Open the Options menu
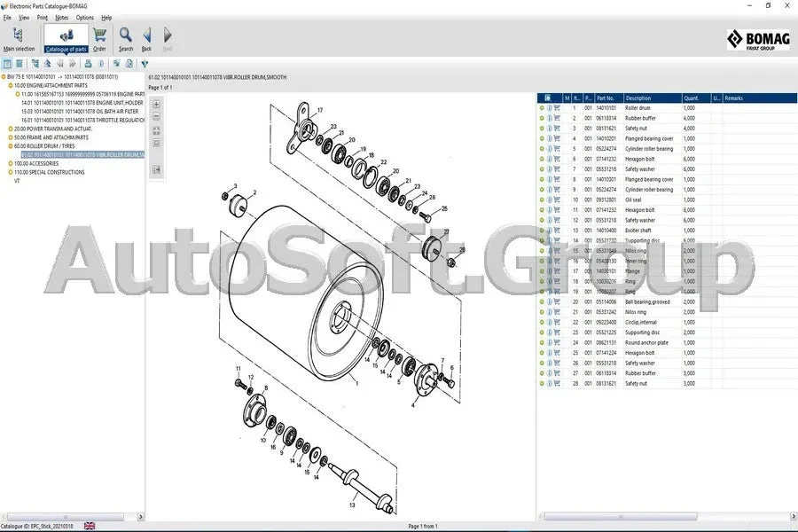The height and width of the screenshot is (532, 798). pyautogui.click(x=85, y=18)
